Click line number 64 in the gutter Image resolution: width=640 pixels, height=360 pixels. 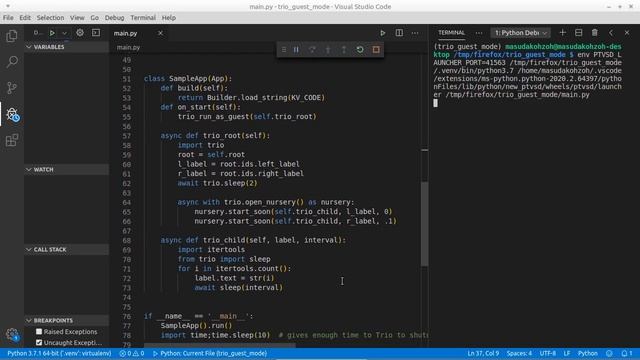coord(127,202)
